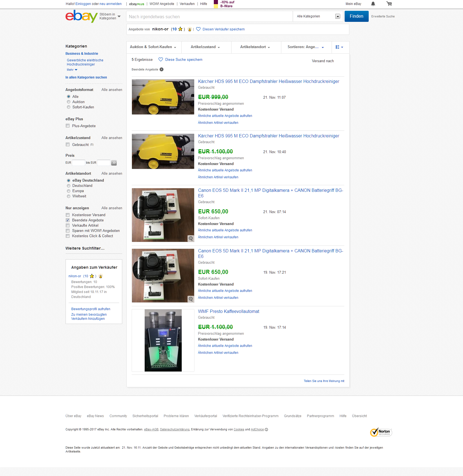This screenshot has height=476, width=463.
Task: Open the list view toggle icon
Action: tap(339, 47)
